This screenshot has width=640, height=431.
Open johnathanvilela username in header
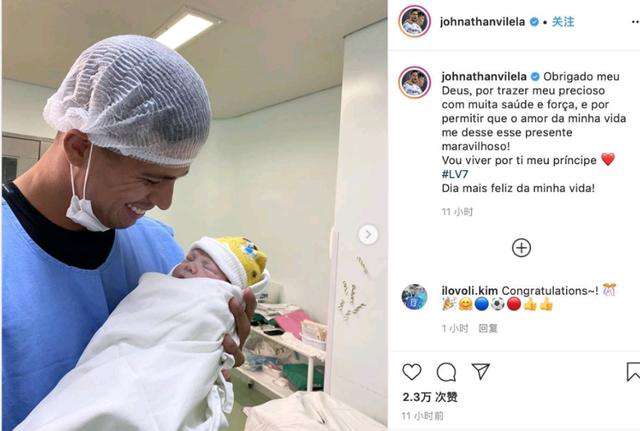[482, 22]
